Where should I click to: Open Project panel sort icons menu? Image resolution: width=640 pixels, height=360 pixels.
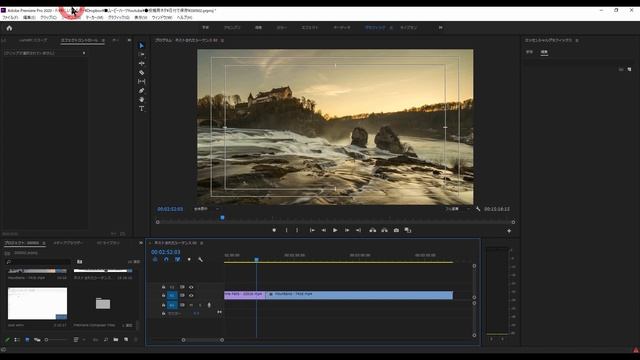tap(76, 340)
